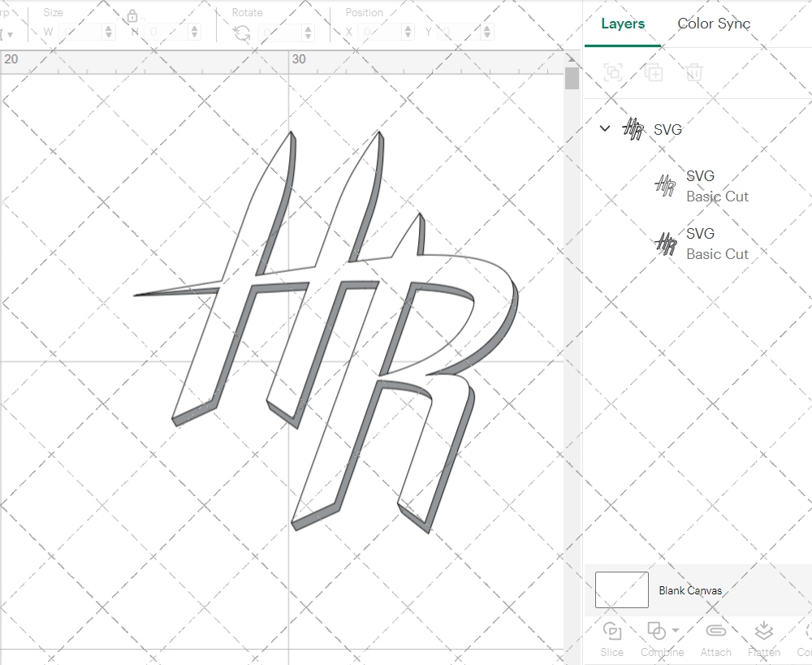The height and width of the screenshot is (665, 812).
Task: Open the Color Sync tab
Action: tap(714, 24)
